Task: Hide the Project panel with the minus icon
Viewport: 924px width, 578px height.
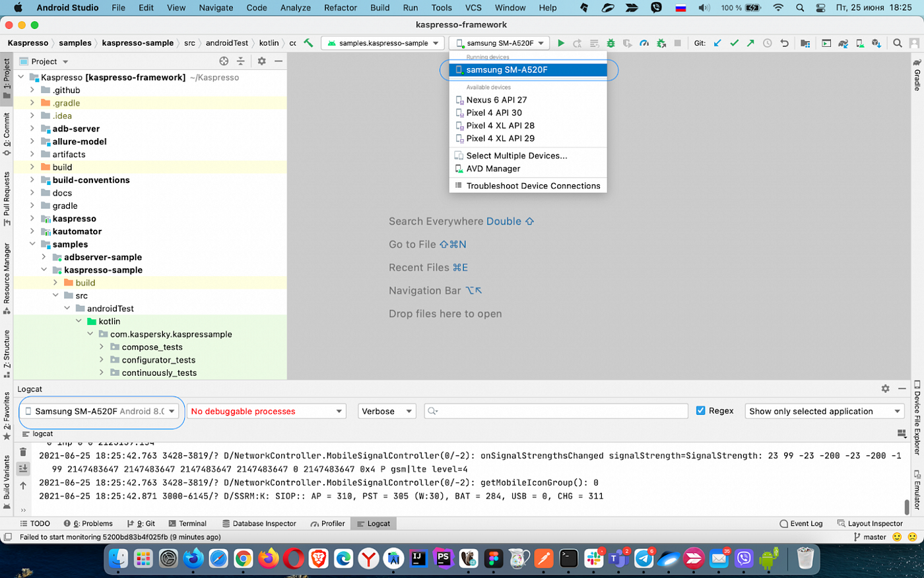Action: coord(279,61)
